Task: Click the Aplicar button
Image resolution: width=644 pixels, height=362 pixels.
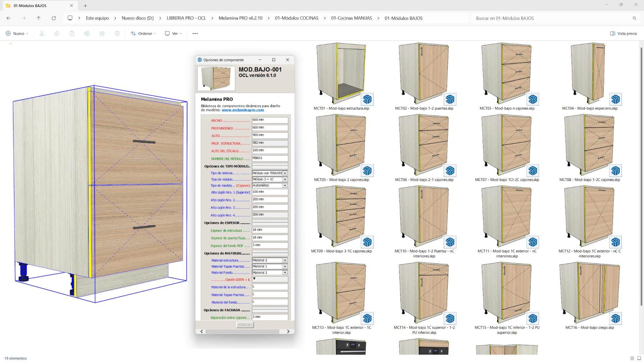Action: (245, 325)
